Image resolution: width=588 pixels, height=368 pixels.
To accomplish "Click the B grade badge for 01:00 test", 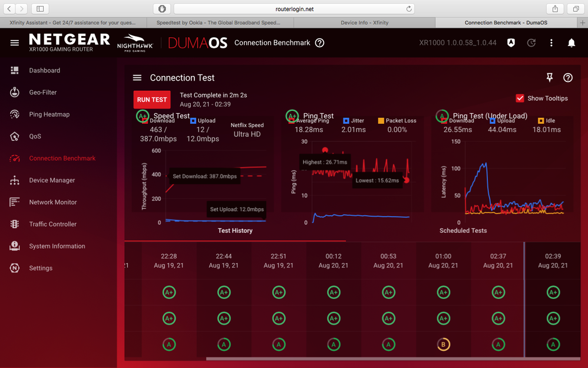I will point(443,344).
